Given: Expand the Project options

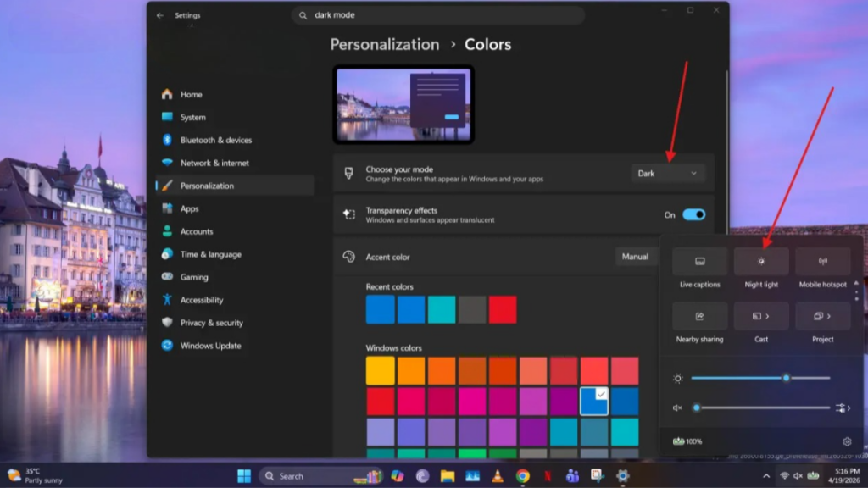Looking at the screenshot, I should point(822,316).
